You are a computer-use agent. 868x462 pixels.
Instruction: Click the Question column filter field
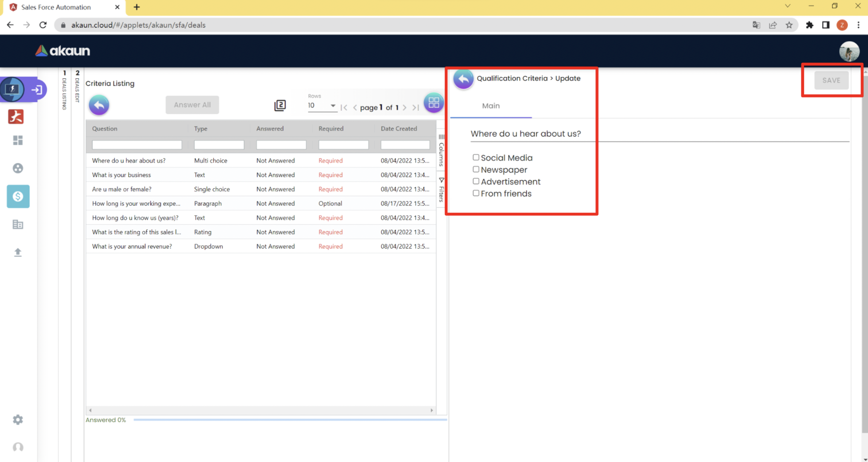(137, 145)
